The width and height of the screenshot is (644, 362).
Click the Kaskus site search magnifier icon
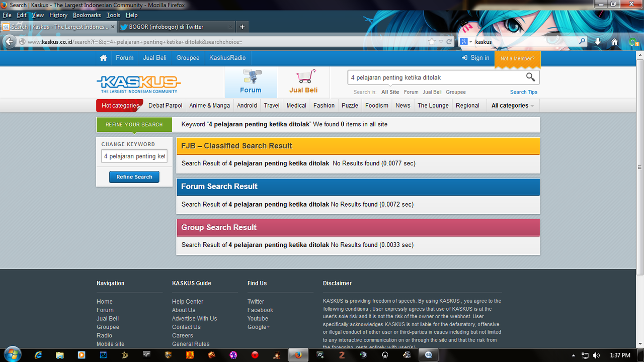tap(530, 77)
